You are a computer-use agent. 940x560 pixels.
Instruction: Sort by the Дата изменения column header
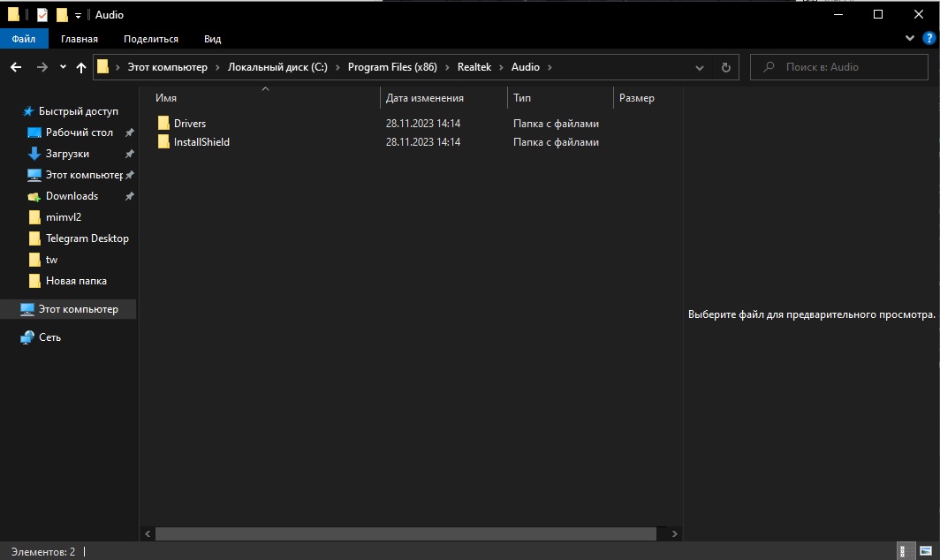424,98
